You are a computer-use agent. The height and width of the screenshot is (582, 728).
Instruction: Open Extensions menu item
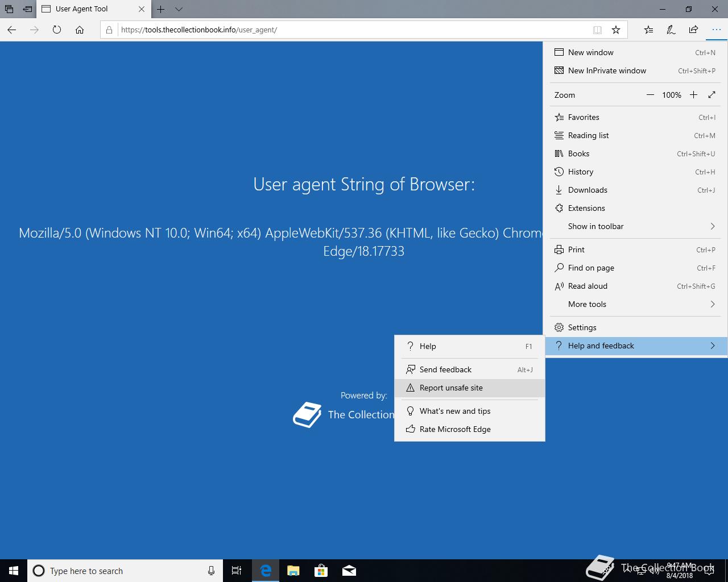[x=635, y=208]
